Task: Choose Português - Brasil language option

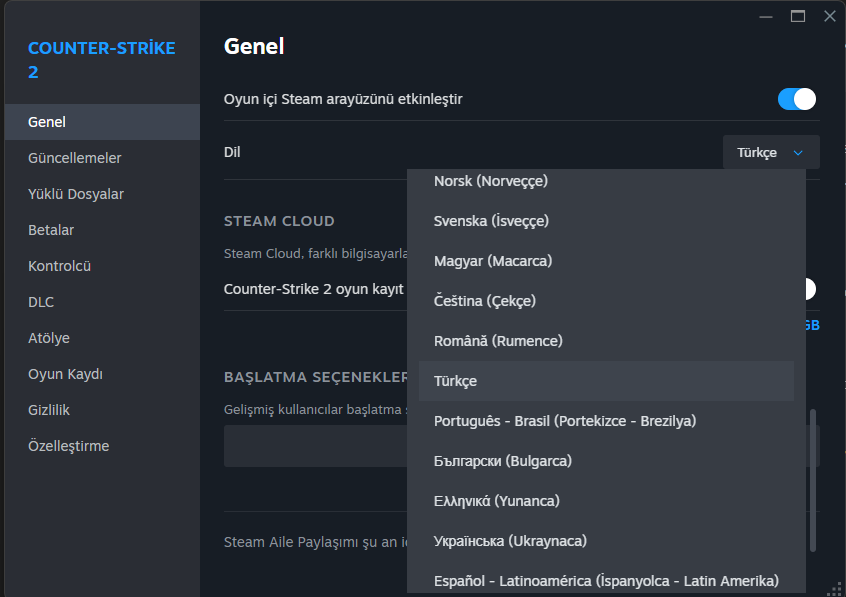Action: click(565, 421)
